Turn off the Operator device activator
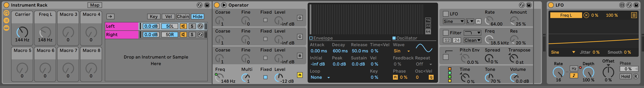This screenshot has width=644, height=88. [217, 5]
